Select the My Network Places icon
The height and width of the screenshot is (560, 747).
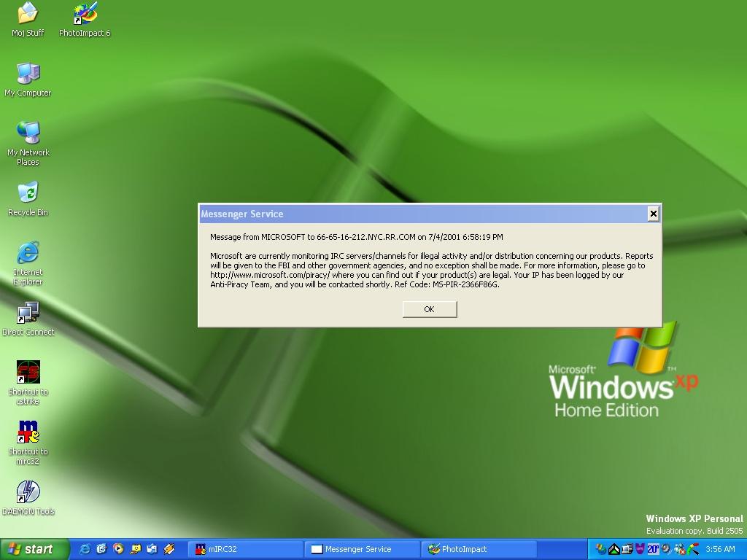[28, 133]
